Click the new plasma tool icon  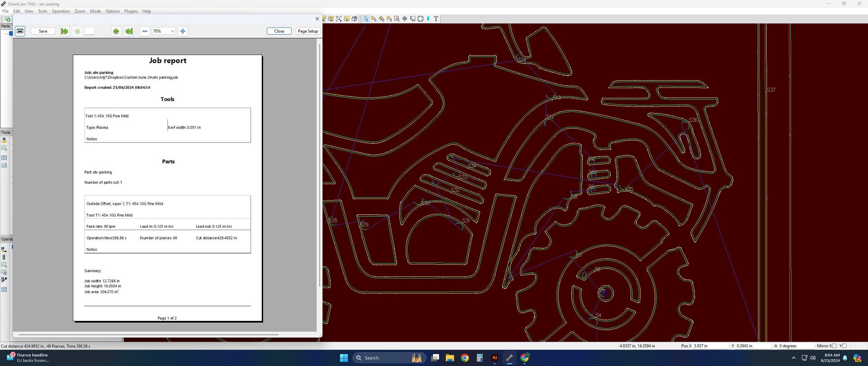coord(4,140)
